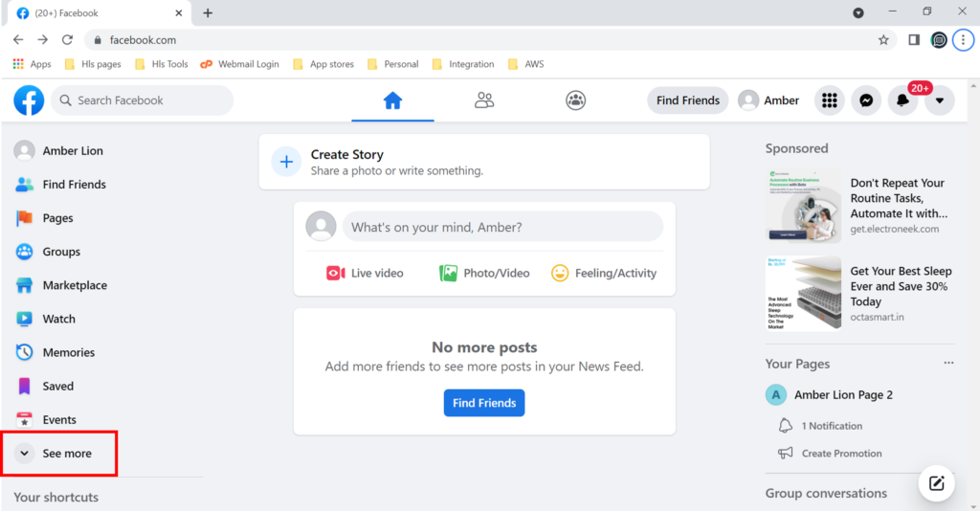Click blue Find Friends button in feed
The image size is (980, 511).
pos(484,403)
